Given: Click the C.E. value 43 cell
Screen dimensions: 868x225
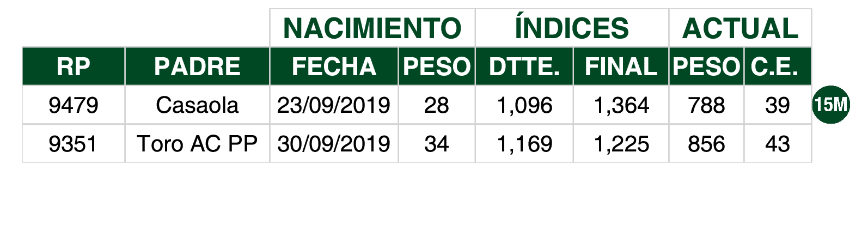Looking at the screenshot, I should pos(778,144).
